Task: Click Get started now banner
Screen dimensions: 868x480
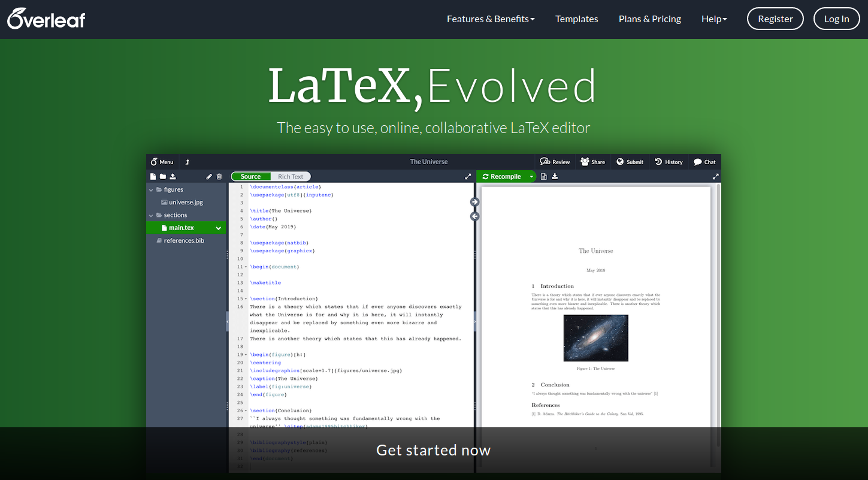Action: 434,450
